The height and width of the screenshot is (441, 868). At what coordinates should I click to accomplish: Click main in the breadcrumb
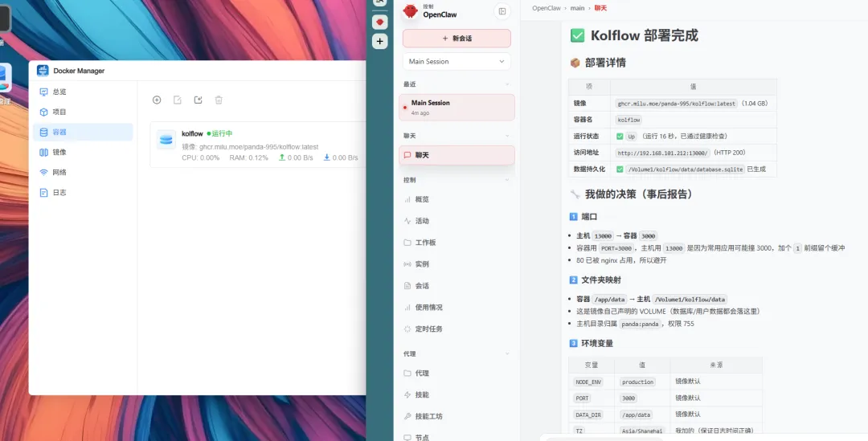point(577,8)
